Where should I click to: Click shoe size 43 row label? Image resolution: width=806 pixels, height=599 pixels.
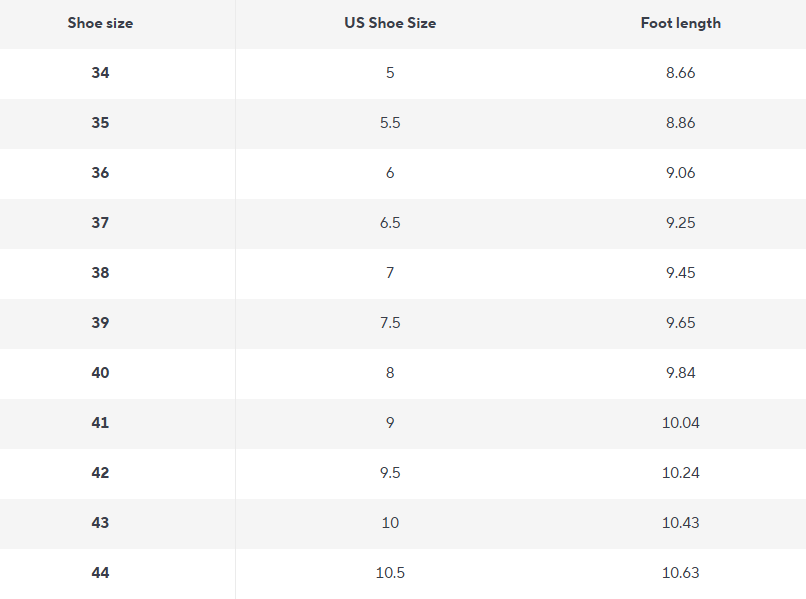point(100,523)
